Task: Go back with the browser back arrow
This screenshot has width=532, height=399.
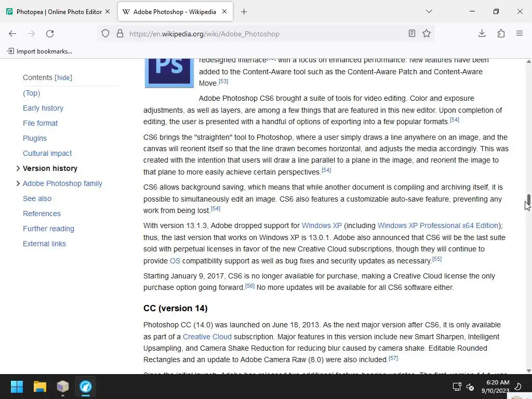Action: [x=12, y=34]
